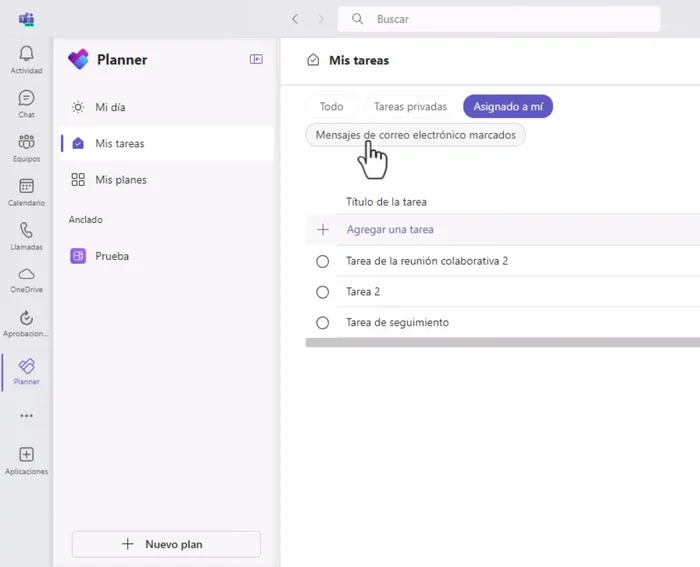Go forward with the right arrow
The image size is (700, 567).
(321, 19)
